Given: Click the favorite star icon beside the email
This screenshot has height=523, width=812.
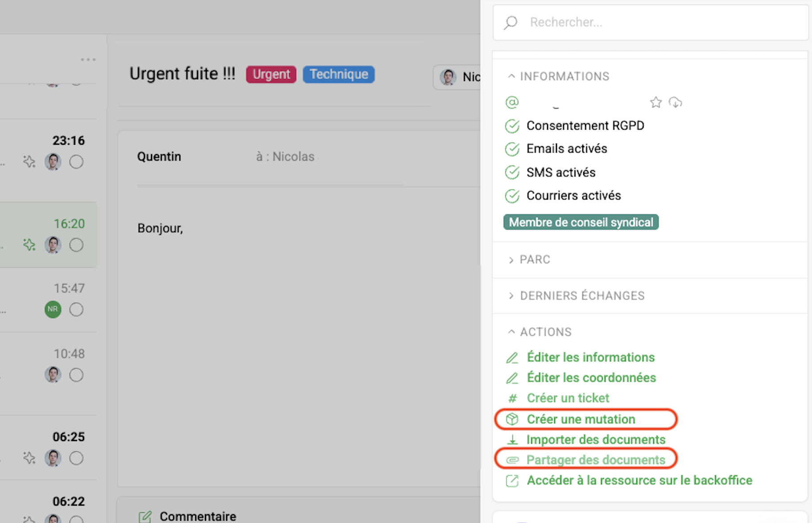Looking at the screenshot, I should pyautogui.click(x=655, y=103).
